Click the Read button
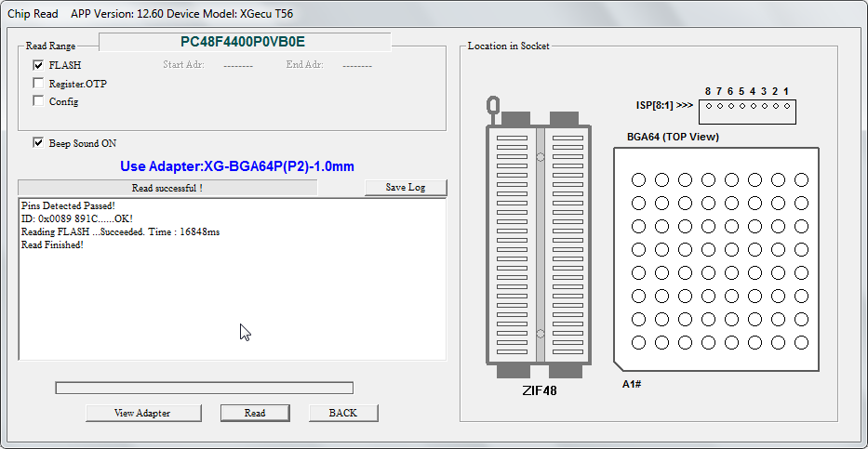The width and height of the screenshot is (868, 449). [254, 413]
